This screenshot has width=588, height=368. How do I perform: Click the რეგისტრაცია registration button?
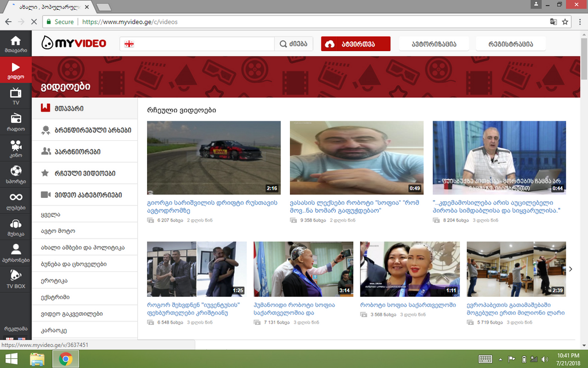(x=510, y=44)
